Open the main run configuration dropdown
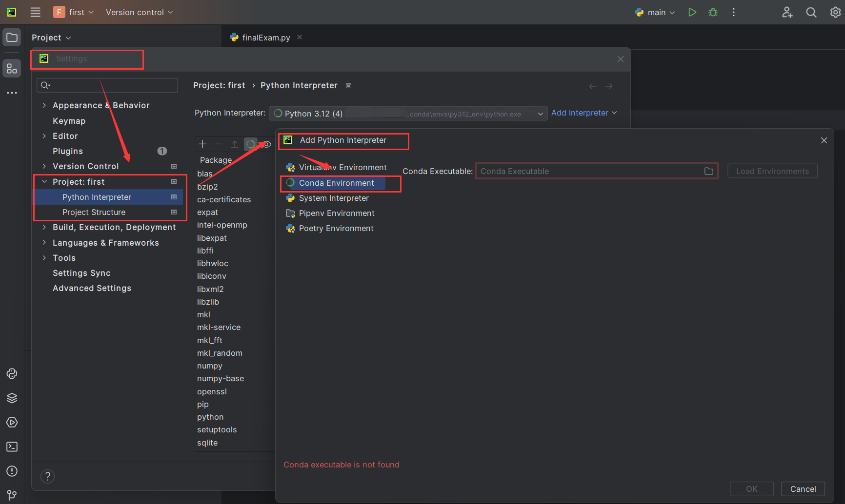 655,12
